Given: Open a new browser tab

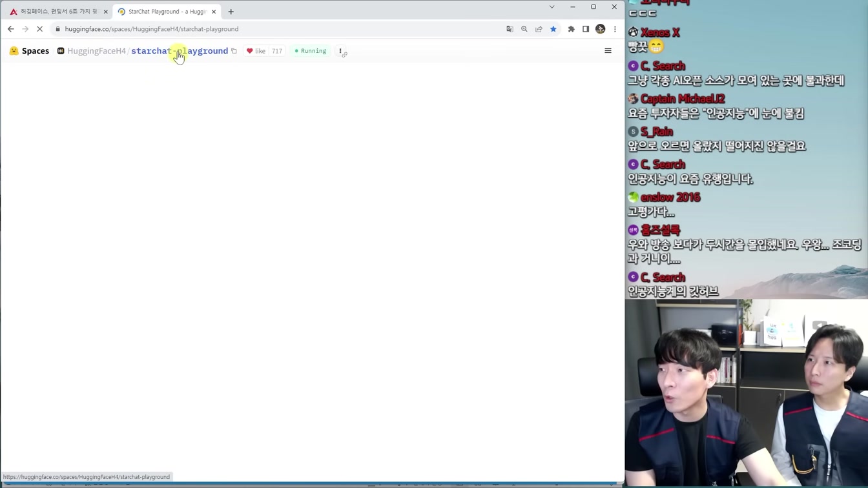Looking at the screenshot, I should pos(231,12).
